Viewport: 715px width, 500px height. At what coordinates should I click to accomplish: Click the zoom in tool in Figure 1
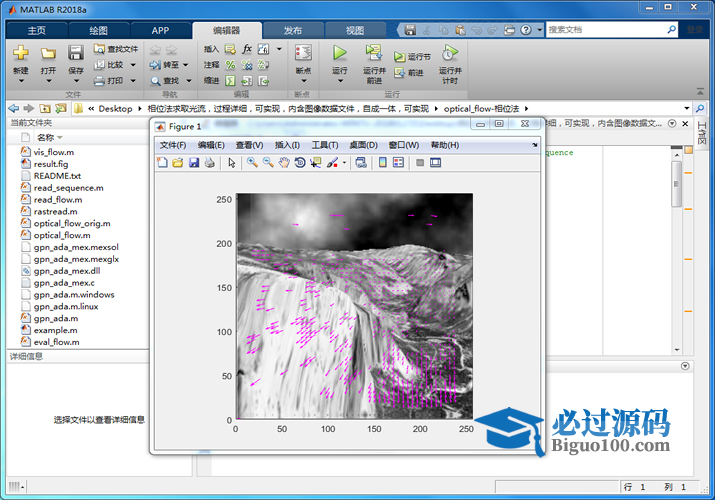[x=252, y=162]
